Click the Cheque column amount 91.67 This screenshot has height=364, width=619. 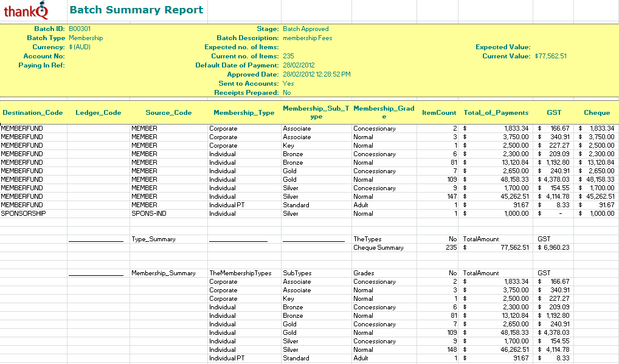pyautogui.click(x=606, y=205)
